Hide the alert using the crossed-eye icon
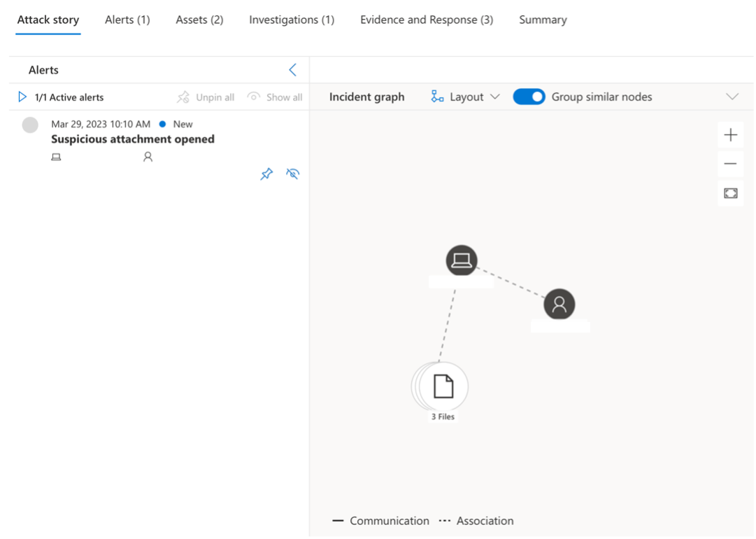 pos(292,174)
